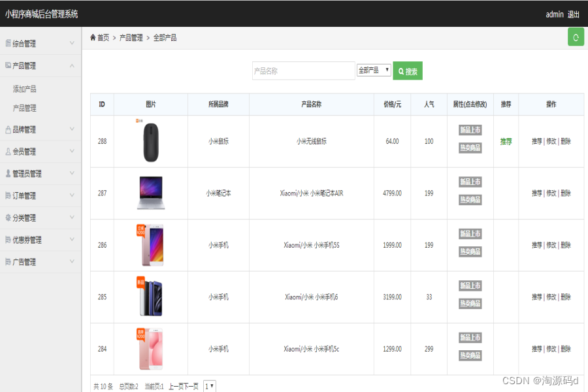Screen dimensions: 588x392
Task: Open the 全部产品 category dropdown
Action: (374, 70)
